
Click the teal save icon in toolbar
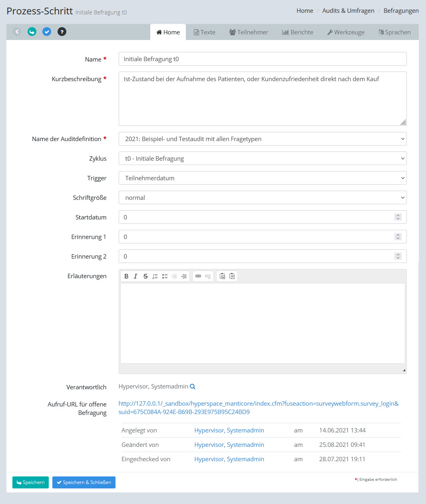pyautogui.click(x=32, y=32)
